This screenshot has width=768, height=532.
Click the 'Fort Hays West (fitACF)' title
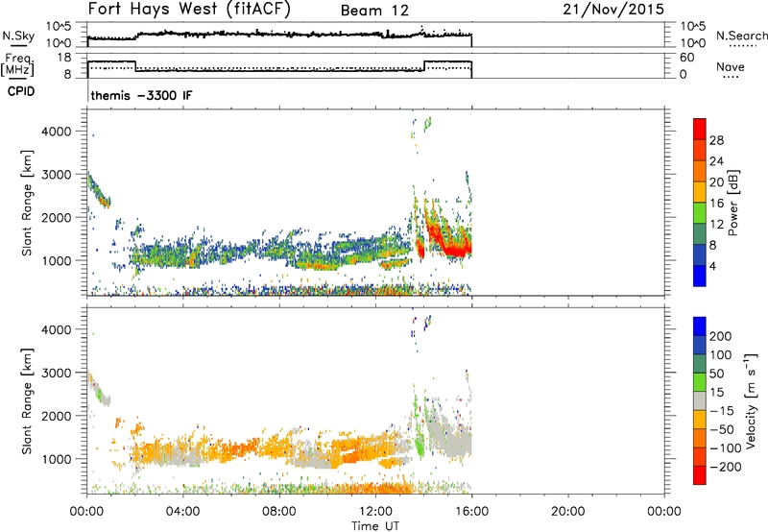tap(189, 10)
